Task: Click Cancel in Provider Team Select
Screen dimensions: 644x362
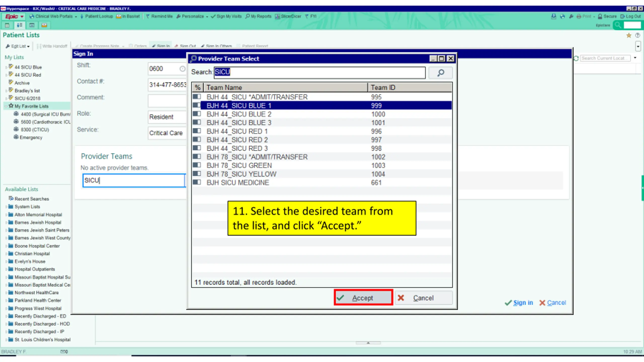Action: [424, 298]
